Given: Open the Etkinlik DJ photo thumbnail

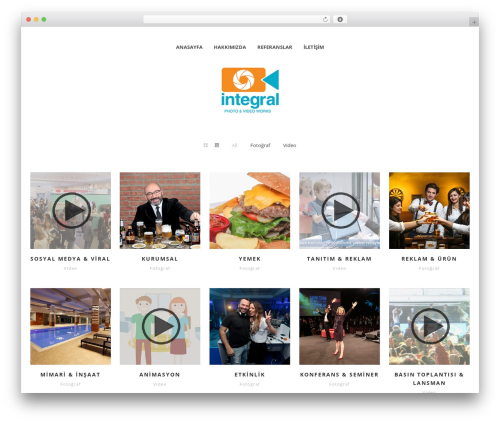Looking at the screenshot, I should pos(250,326).
